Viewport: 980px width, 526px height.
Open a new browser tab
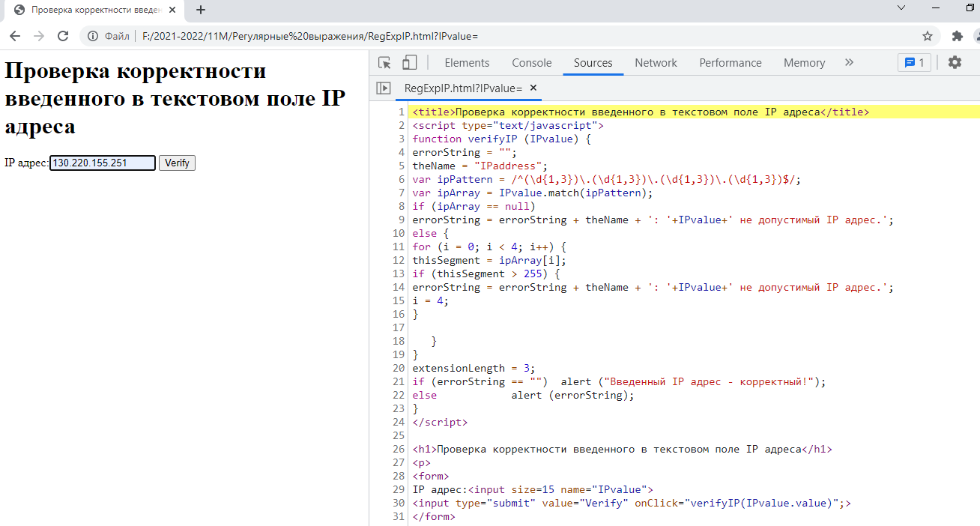[x=200, y=10]
